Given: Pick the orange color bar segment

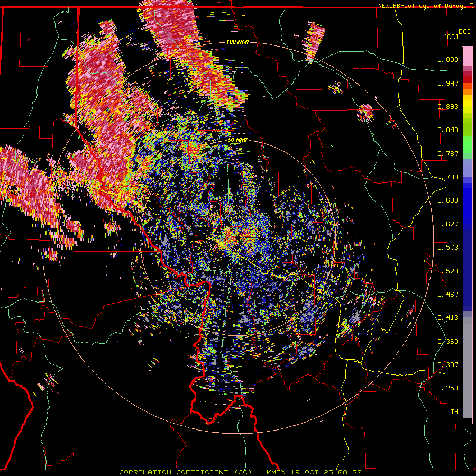Looking at the screenshot, I should [467, 91].
